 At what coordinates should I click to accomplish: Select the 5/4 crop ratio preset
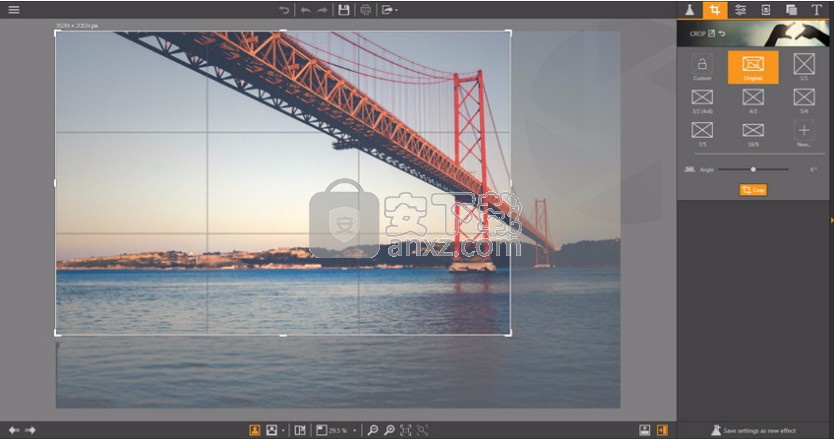click(804, 101)
